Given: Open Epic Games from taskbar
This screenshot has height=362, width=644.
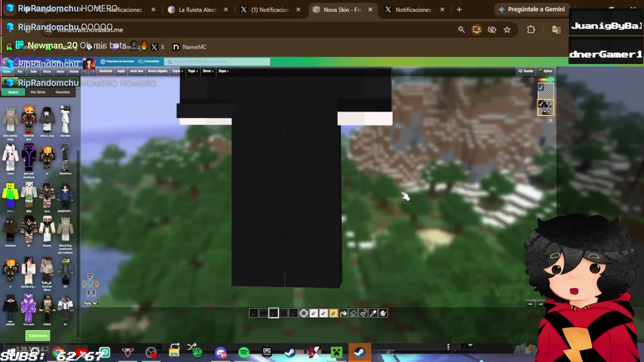Looking at the screenshot, I should [x=267, y=352].
